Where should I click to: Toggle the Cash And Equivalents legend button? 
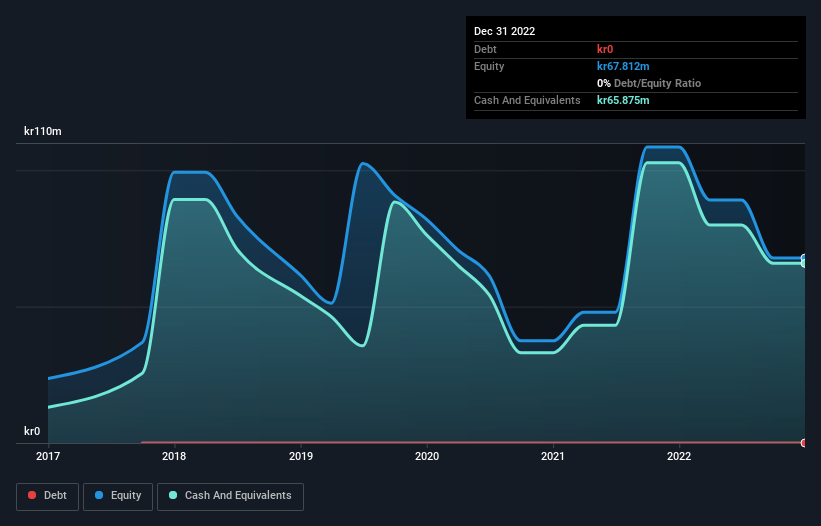230,496
